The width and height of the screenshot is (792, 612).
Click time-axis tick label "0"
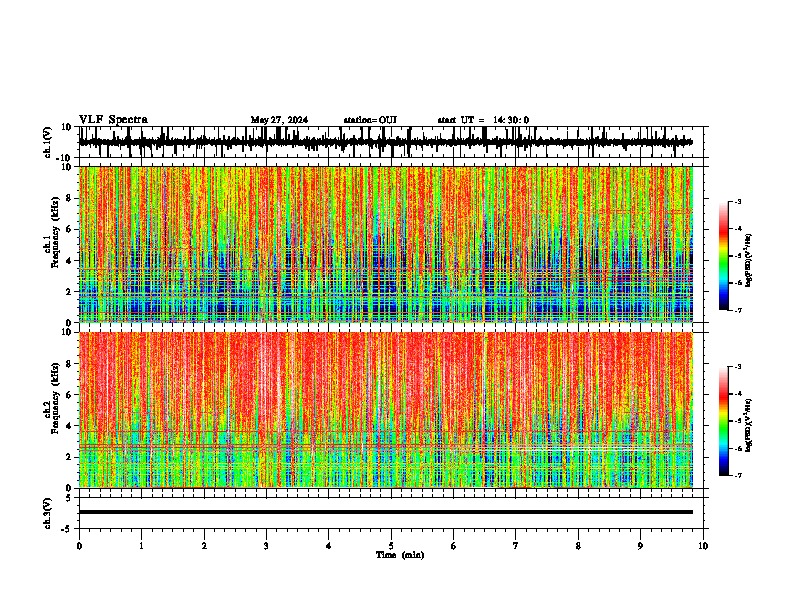point(79,546)
